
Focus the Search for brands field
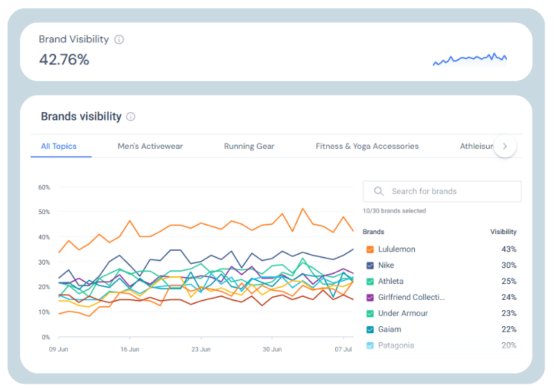[x=442, y=192]
